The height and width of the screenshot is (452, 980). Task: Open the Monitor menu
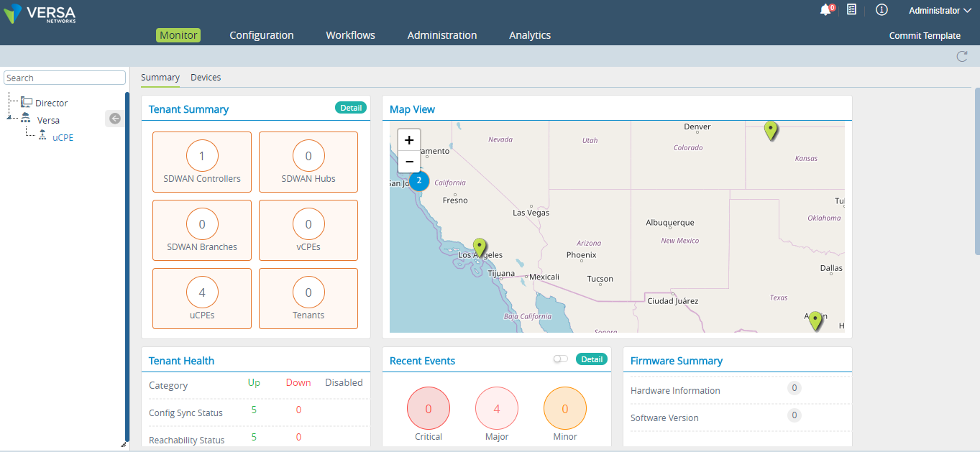tap(178, 35)
